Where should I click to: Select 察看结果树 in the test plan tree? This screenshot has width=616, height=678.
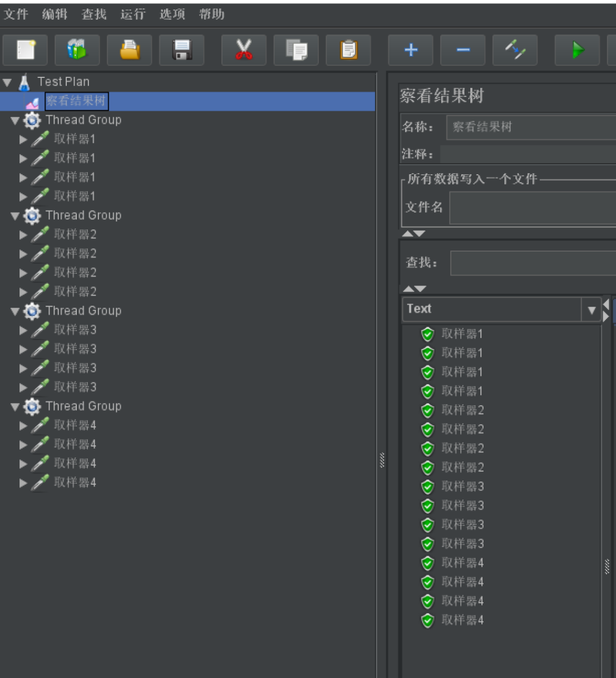tap(76, 101)
